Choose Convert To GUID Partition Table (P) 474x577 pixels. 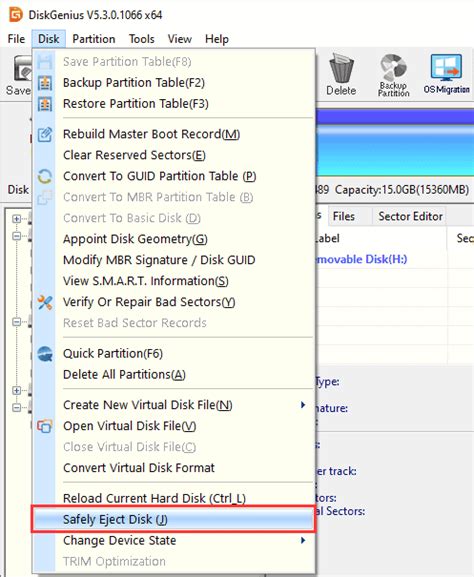[174, 176]
